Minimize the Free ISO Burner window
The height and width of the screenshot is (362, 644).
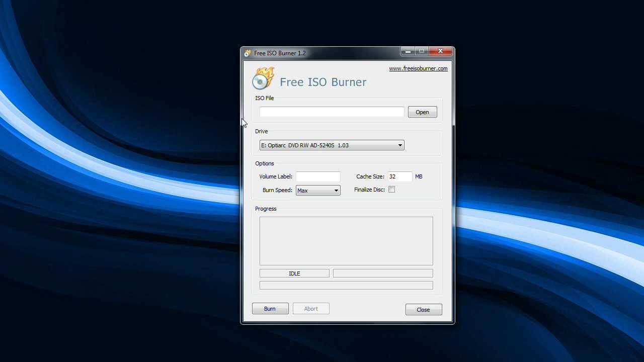[x=408, y=51]
